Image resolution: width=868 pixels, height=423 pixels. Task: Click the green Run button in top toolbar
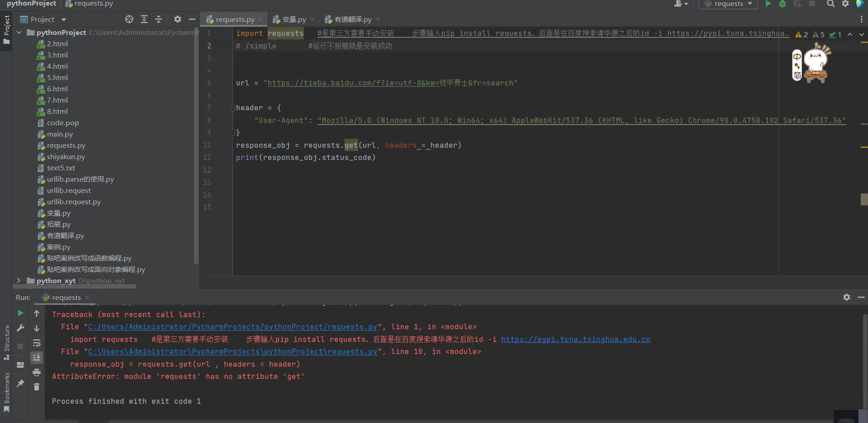pyautogui.click(x=768, y=4)
